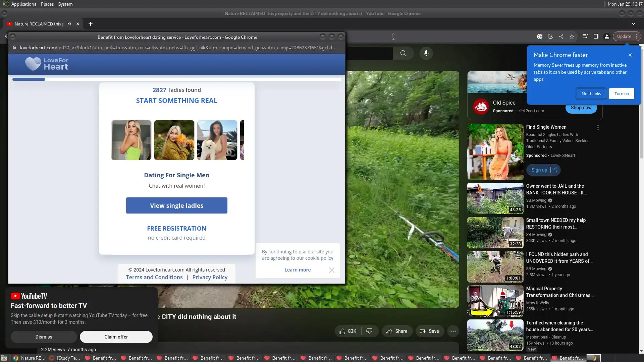
Task: Open the Chrome share page icon
Action: 561,37
